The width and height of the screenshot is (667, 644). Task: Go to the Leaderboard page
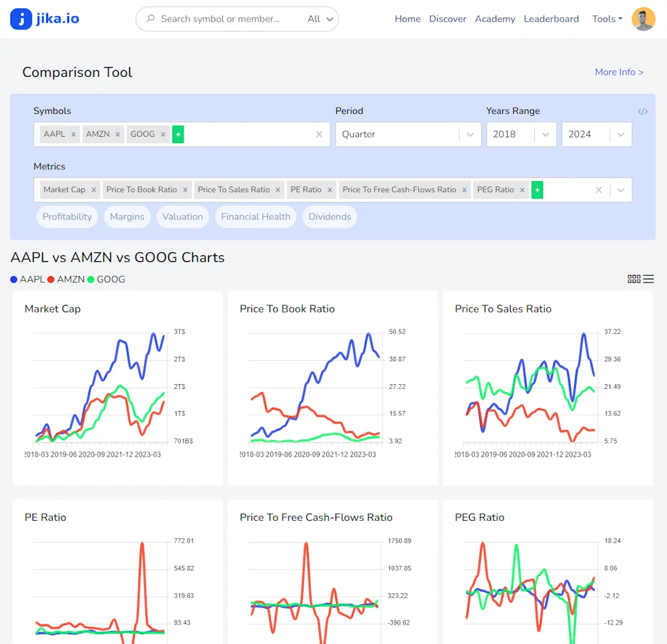[x=551, y=19]
